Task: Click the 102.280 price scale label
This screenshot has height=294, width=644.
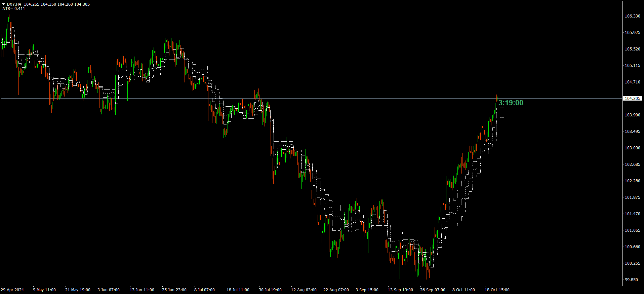Action: (x=632, y=181)
